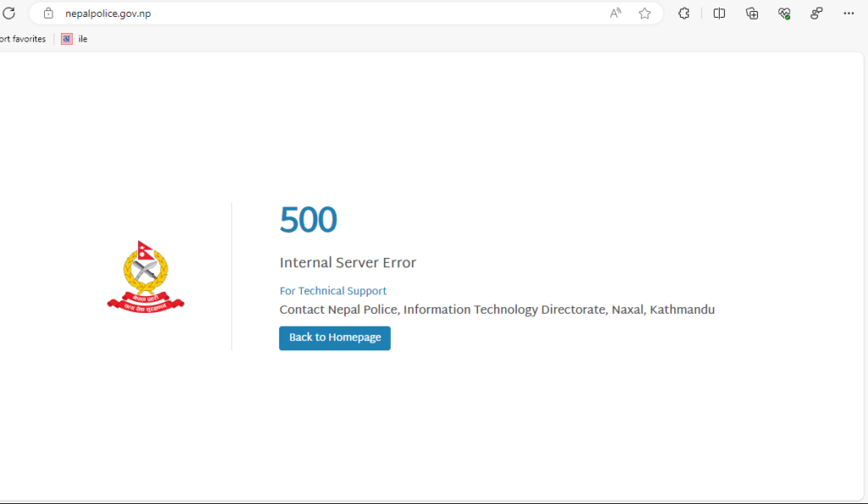Open Browser essentials heart icon
The width and height of the screenshot is (868, 504).
[x=784, y=13]
